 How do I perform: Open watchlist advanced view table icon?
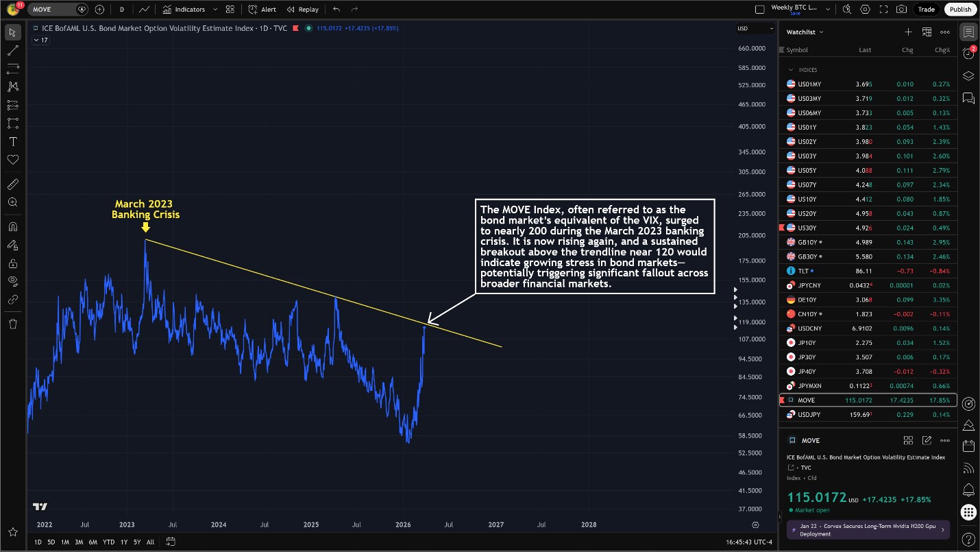point(927,32)
